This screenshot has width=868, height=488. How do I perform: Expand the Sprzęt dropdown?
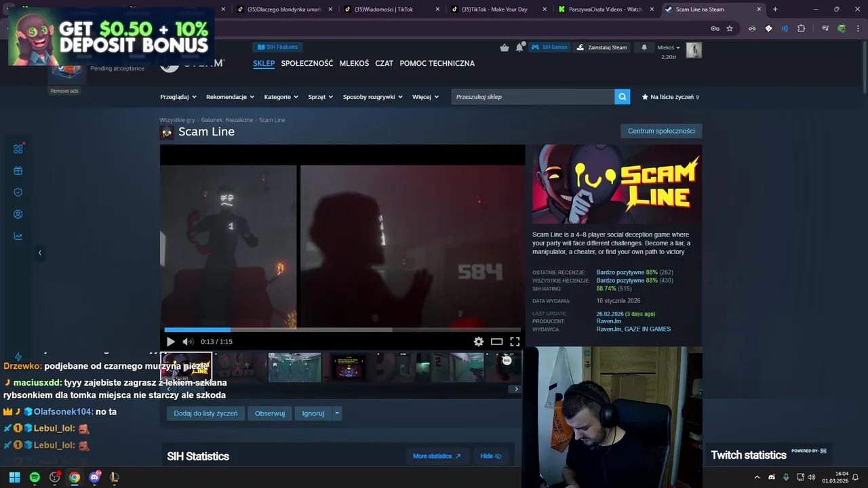321,97
